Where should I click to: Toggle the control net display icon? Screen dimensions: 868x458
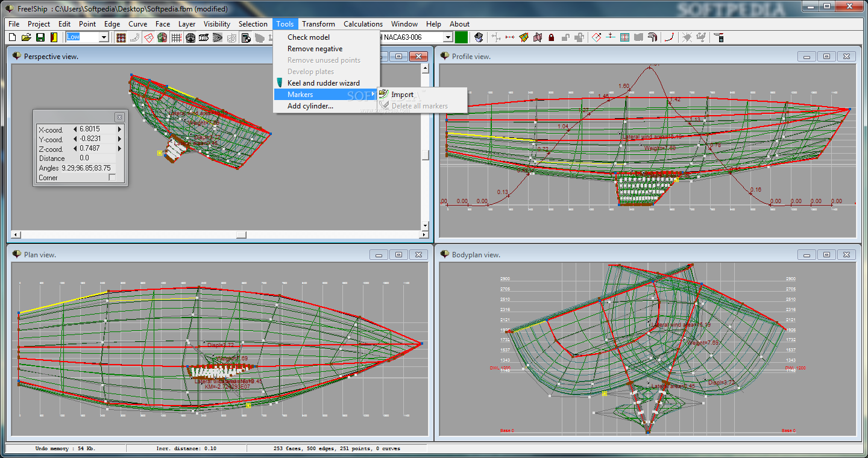(121, 37)
